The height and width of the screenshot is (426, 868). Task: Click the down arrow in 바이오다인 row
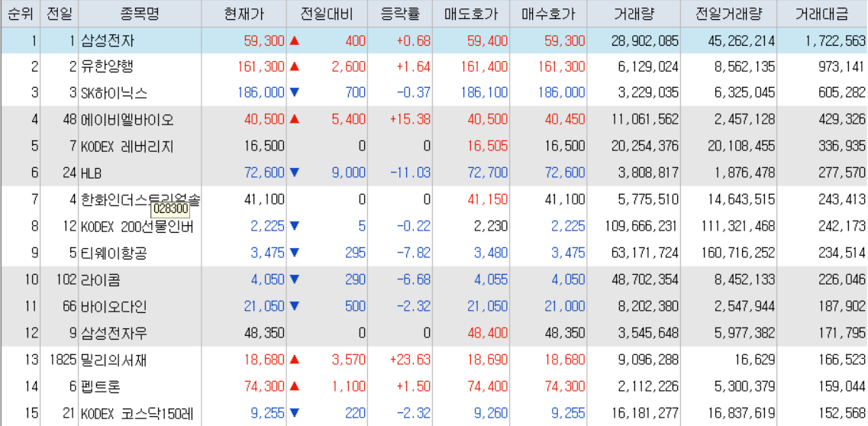pyautogui.click(x=295, y=306)
